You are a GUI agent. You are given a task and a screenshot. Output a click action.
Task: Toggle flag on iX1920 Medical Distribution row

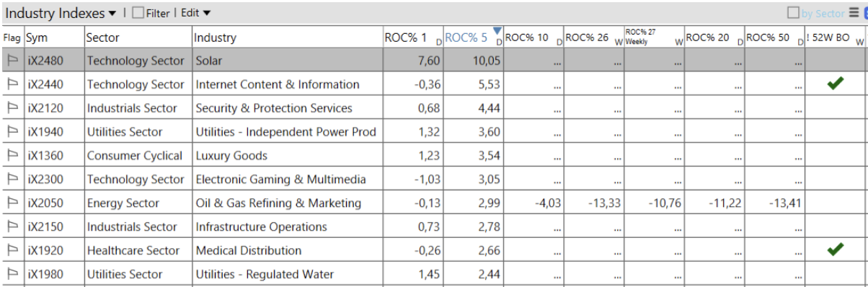12,251
